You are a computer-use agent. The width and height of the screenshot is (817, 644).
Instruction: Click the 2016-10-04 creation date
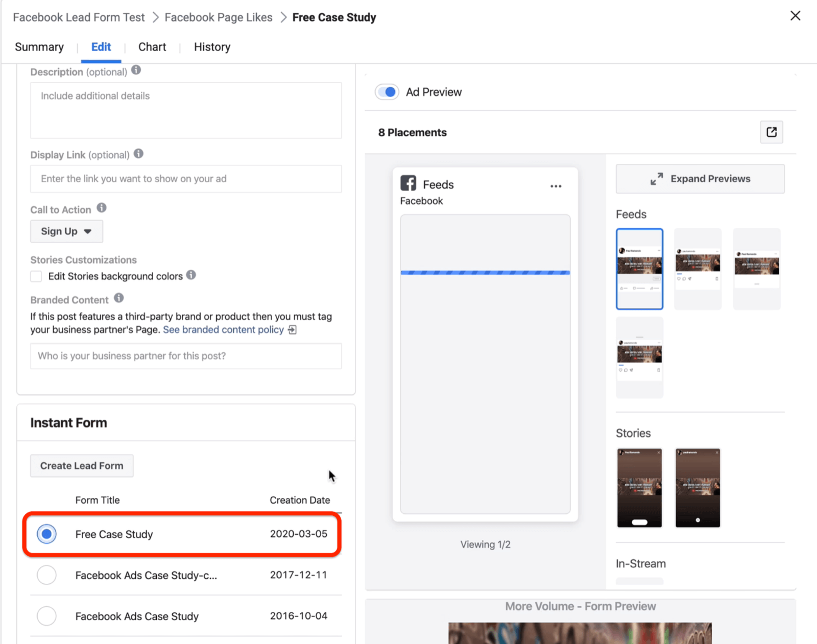tap(299, 615)
